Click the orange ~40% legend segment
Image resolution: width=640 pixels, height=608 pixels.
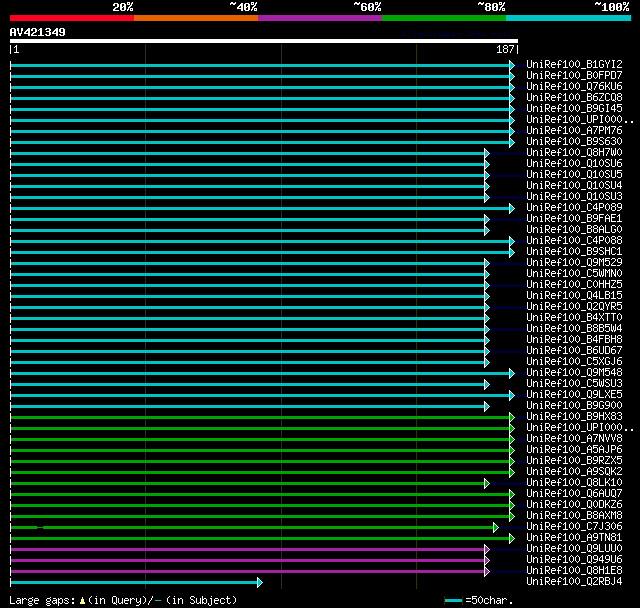tap(196, 18)
